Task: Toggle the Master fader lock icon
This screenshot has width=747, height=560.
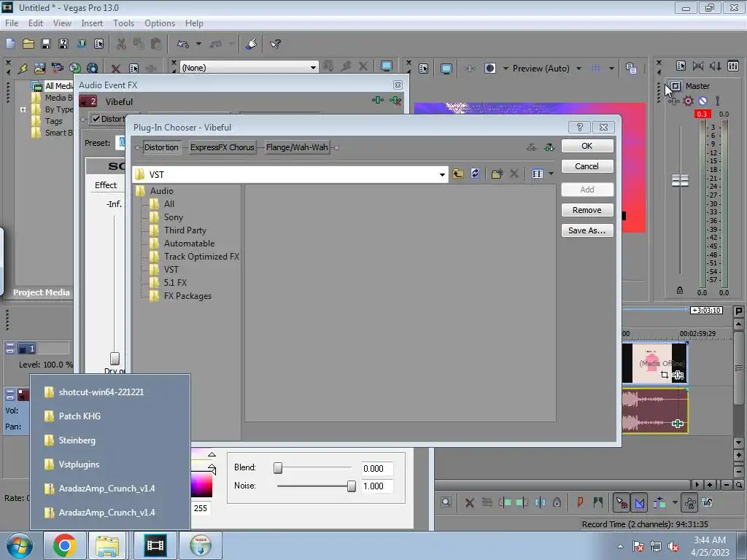Action: [680, 290]
